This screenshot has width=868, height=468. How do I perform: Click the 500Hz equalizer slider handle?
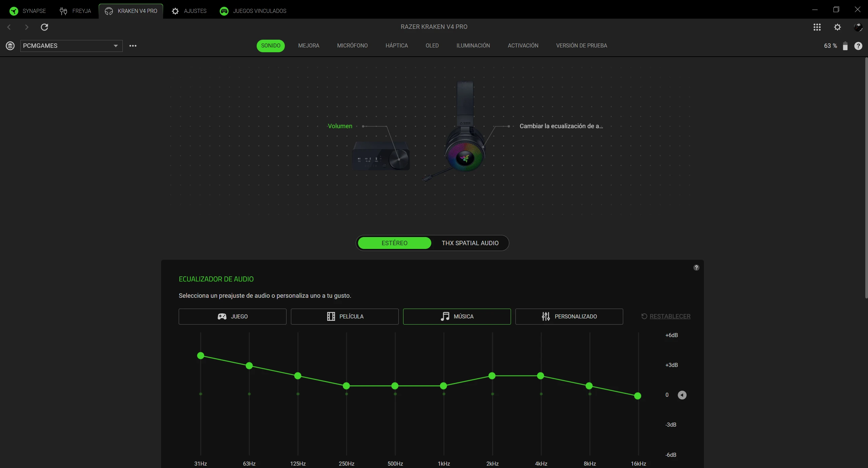395,386
